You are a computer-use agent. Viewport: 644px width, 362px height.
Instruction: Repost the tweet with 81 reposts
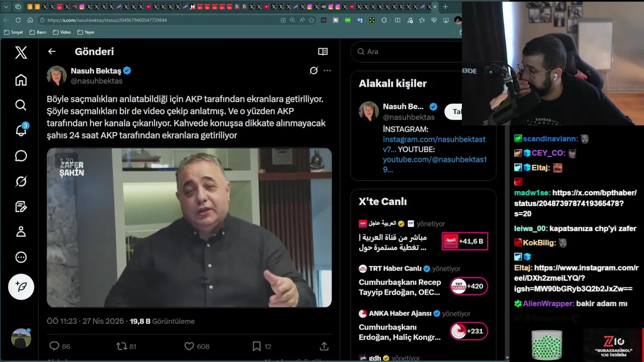point(126,346)
